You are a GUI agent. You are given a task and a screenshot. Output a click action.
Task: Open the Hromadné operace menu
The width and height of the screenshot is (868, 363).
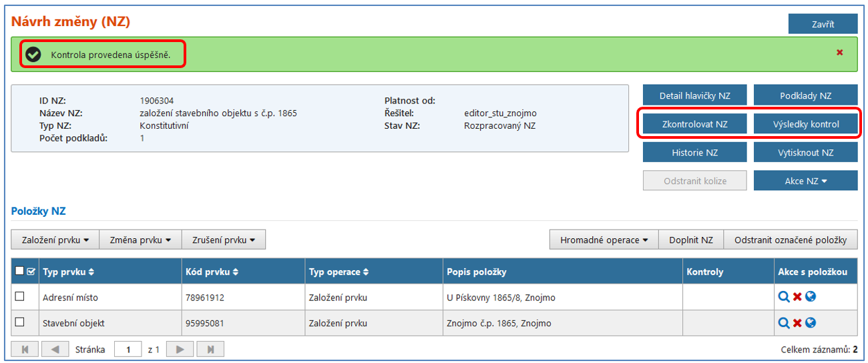click(x=604, y=240)
